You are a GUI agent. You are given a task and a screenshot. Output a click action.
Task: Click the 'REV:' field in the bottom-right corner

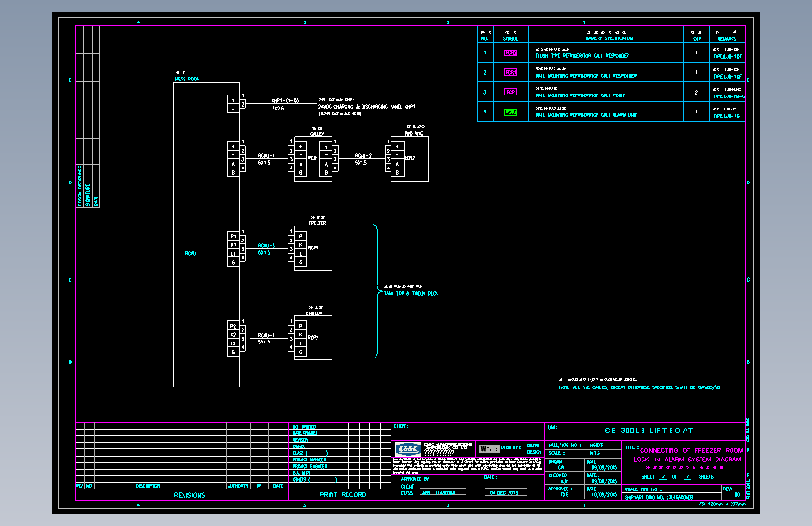pyautogui.click(x=732, y=492)
